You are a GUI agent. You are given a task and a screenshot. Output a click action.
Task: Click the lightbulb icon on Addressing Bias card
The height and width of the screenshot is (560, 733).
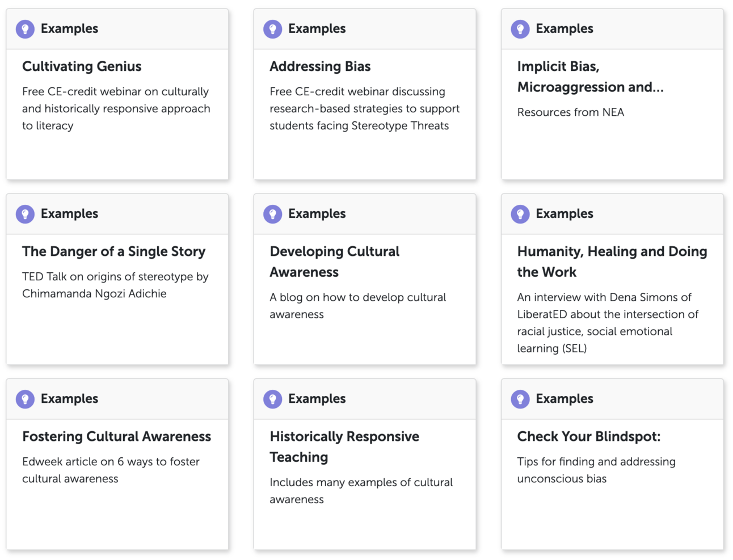(273, 29)
